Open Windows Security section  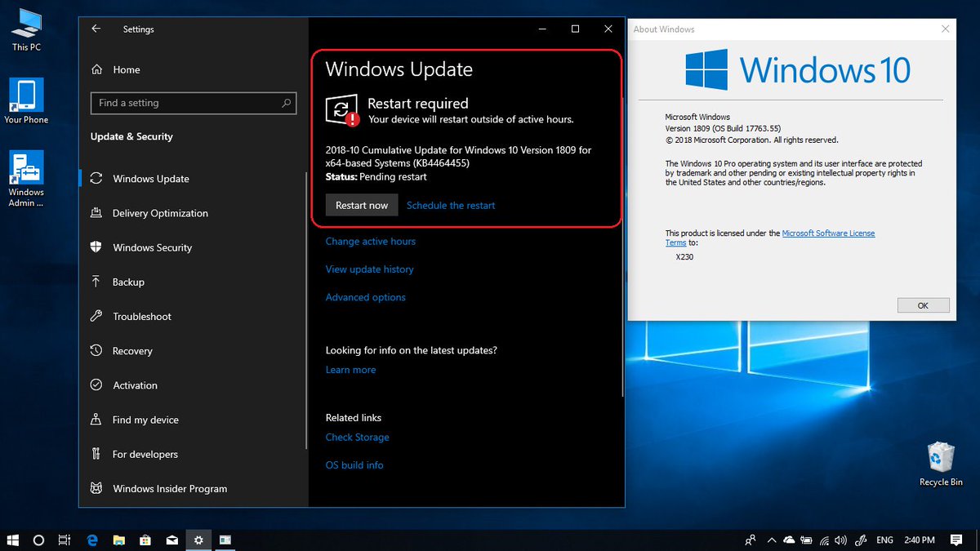(x=153, y=247)
